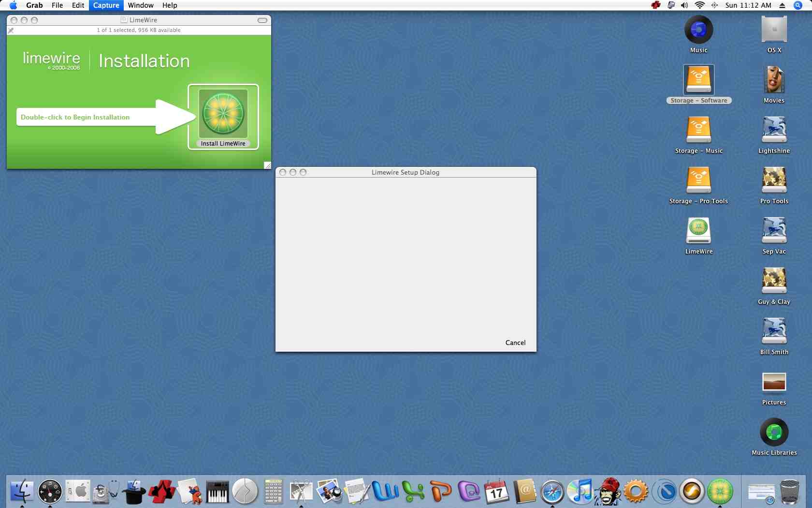Open the Storage - Music drive
The image size is (812, 508).
[x=698, y=130]
